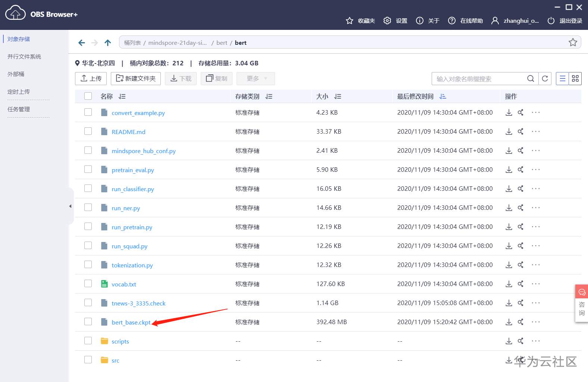Screen dimensions: 588x382
Task: Tick the checkbox for bert_base.ckpt
Action: point(88,322)
